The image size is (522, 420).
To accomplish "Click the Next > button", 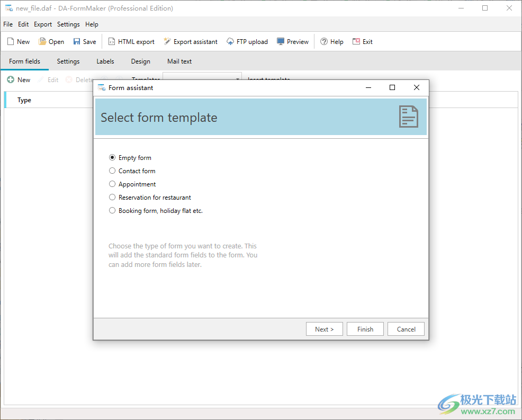I will (x=324, y=329).
